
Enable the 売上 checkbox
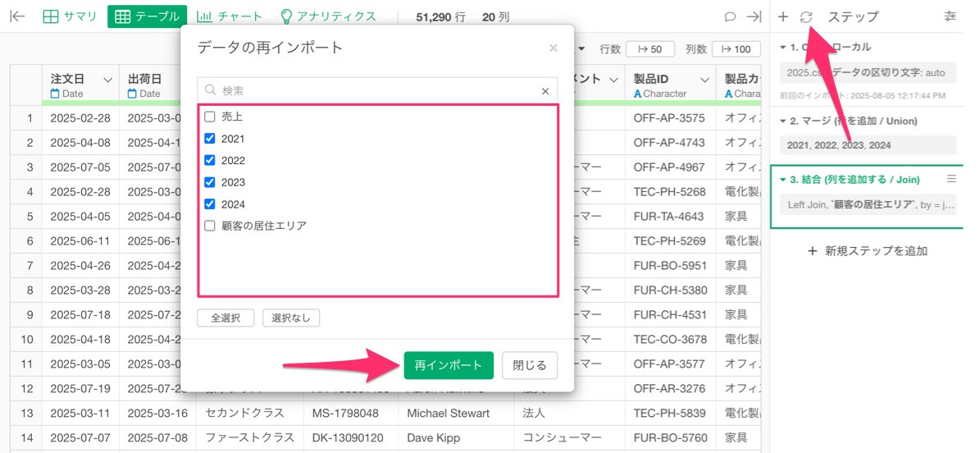coord(210,117)
